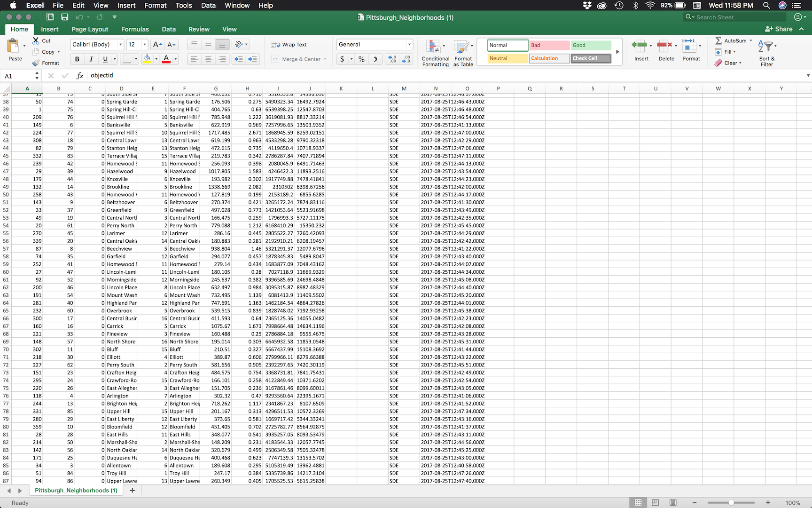Switch to the Formulas ribbon tab
This screenshot has width=812, height=508.
click(x=135, y=29)
